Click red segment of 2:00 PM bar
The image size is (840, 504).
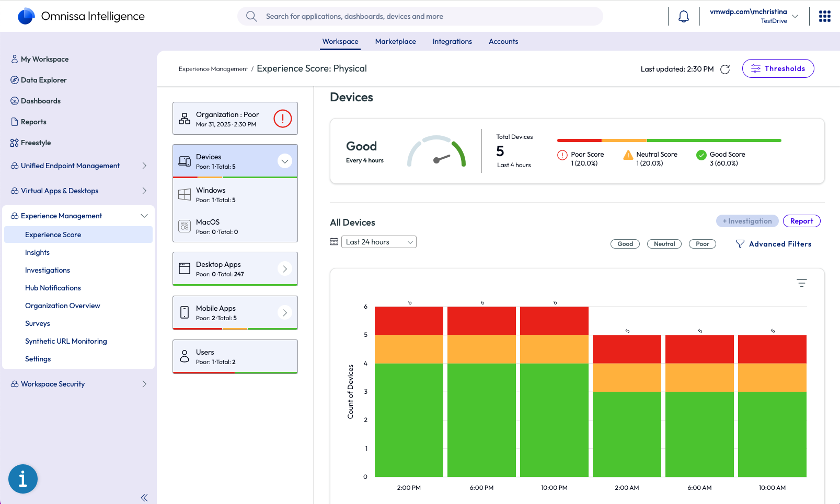click(x=409, y=321)
